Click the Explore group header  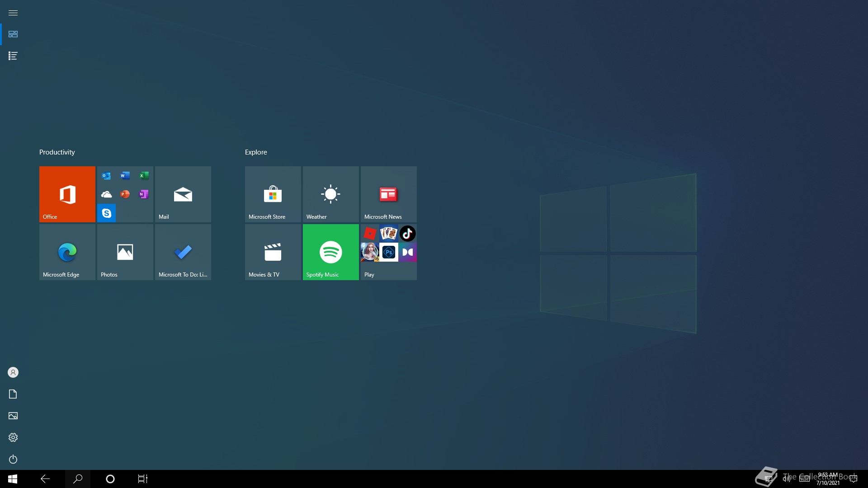click(256, 152)
